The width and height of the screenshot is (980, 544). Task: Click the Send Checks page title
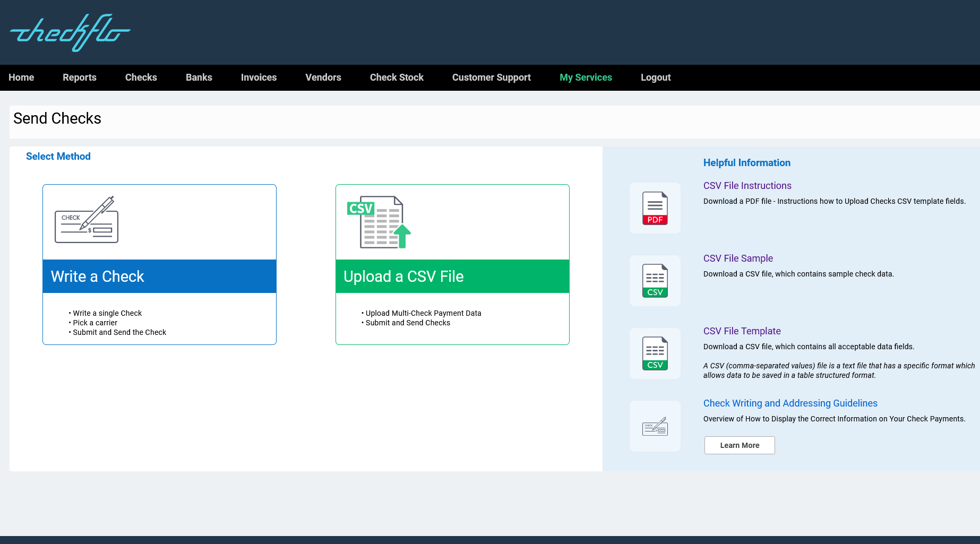(57, 118)
